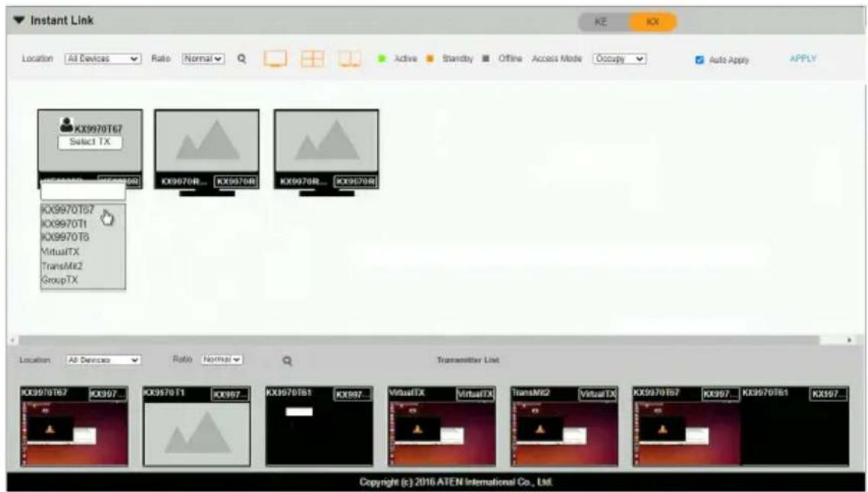This screenshot has height=492, width=868.
Task: Select the TransMit2 transmitter thumbnail
Action: click(x=564, y=426)
